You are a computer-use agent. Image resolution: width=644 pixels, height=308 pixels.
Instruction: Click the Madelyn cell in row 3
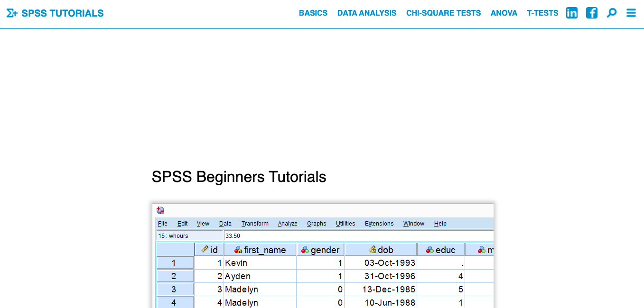pyautogui.click(x=260, y=290)
